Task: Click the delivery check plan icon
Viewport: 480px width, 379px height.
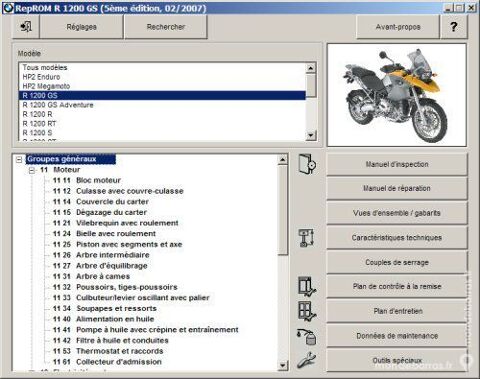Action: click(x=307, y=286)
